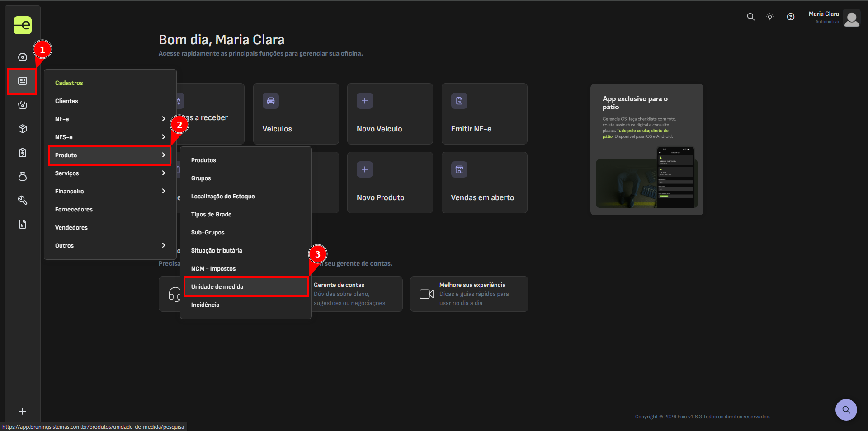Select Vendedores in the Cadastros menu
This screenshot has width=868, height=431.
coord(110,227)
